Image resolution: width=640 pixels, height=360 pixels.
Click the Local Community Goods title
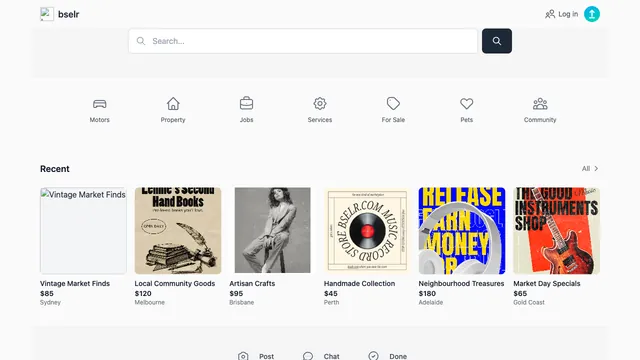coord(175,283)
